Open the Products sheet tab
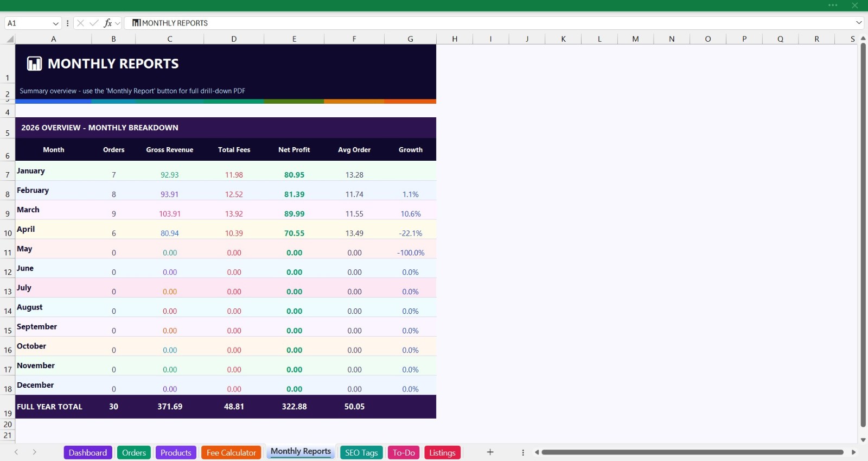Image resolution: width=868 pixels, height=461 pixels. [x=176, y=452]
